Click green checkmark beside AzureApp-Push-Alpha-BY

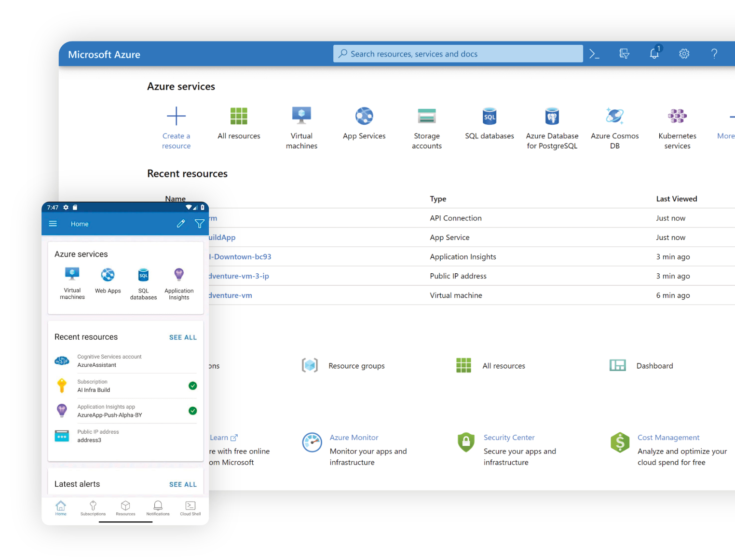pyautogui.click(x=192, y=411)
